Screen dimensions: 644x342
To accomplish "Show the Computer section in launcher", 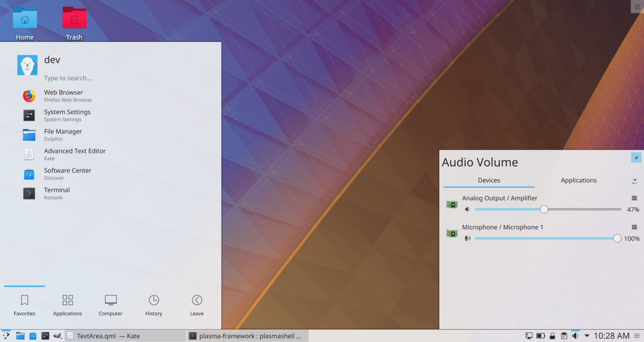I will [111, 304].
